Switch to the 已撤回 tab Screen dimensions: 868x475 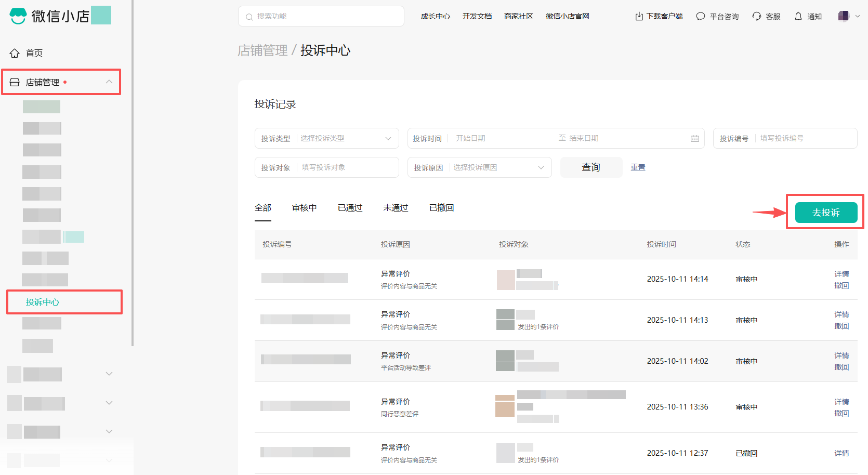[x=441, y=208]
